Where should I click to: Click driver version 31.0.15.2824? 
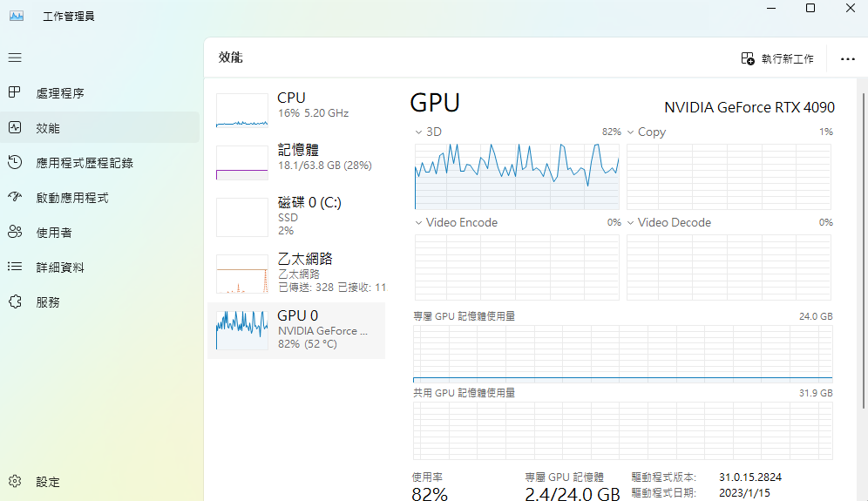750,477
